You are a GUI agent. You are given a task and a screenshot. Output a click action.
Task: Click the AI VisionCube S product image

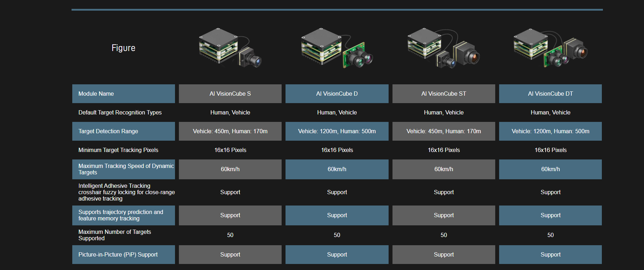point(230,48)
